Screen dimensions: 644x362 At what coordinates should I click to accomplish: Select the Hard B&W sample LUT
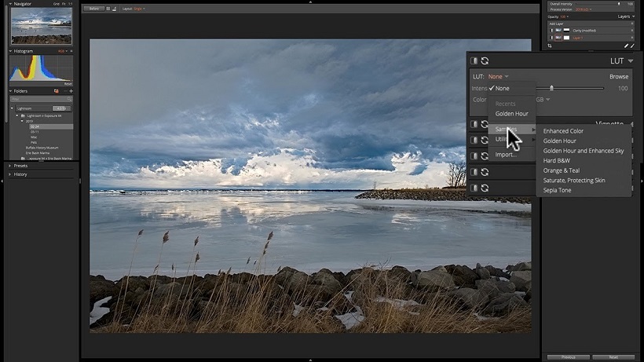557,160
